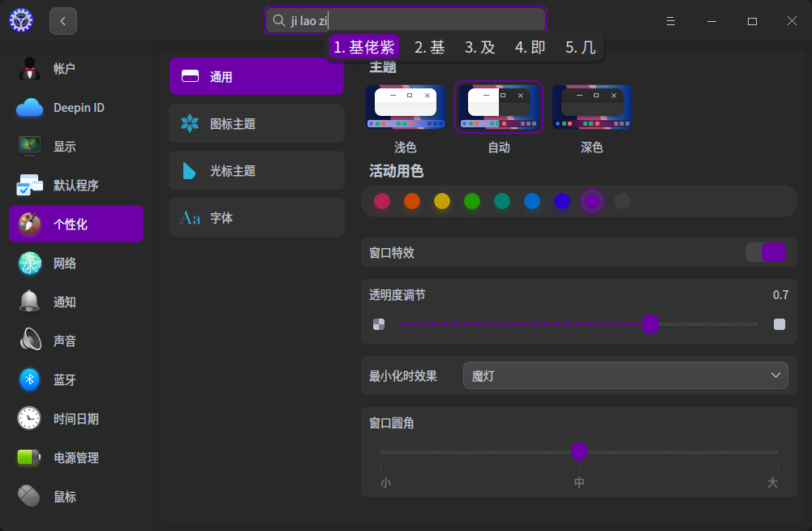Image resolution: width=812 pixels, height=531 pixels.
Task: Open the 最小化时效果 魔灯 dropdown
Action: pyautogui.click(x=625, y=375)
